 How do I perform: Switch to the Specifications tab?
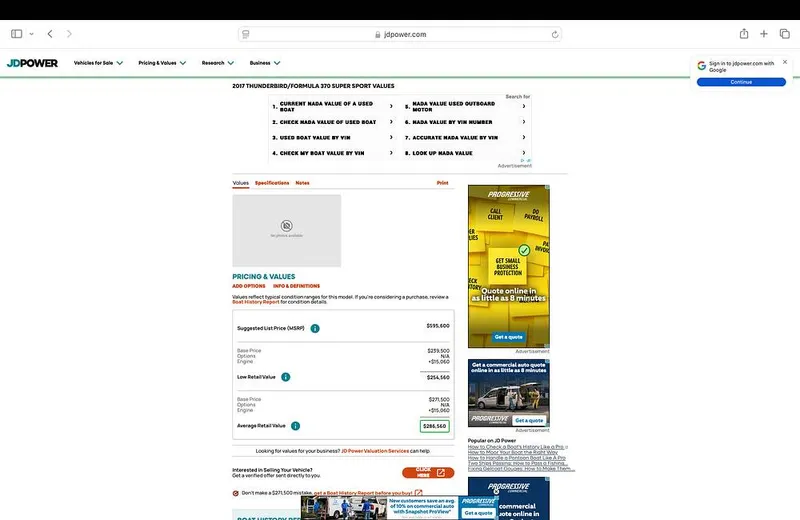(272, 183)
